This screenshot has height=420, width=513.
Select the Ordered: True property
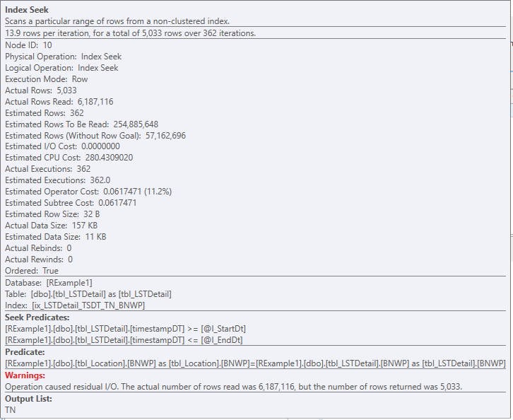click(32, 271)
